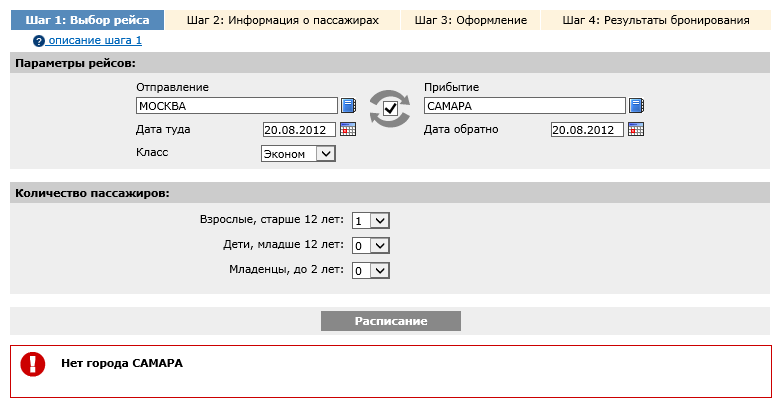Click the Расписание button
The image size is (782, 408).
pos(391,321)
